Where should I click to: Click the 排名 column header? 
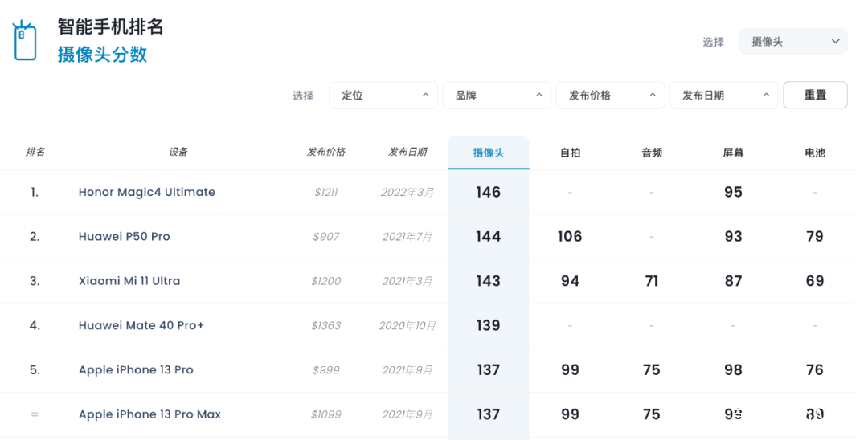click(35, 152)
